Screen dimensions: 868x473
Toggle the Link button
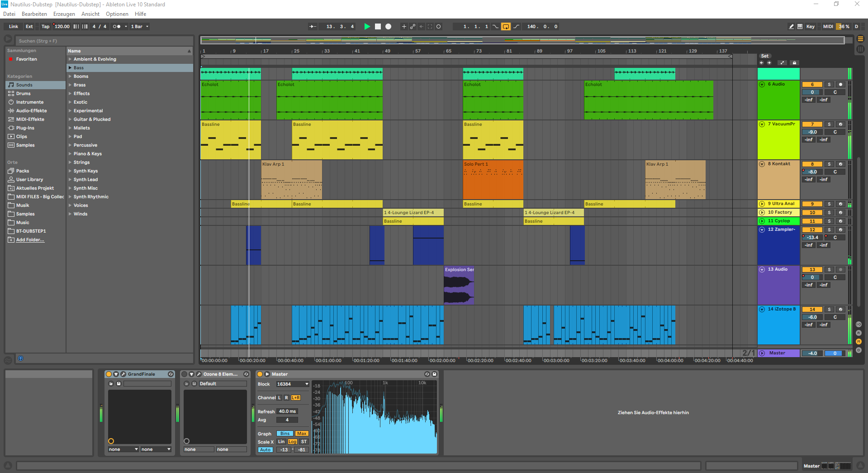[x=14, y=27]
